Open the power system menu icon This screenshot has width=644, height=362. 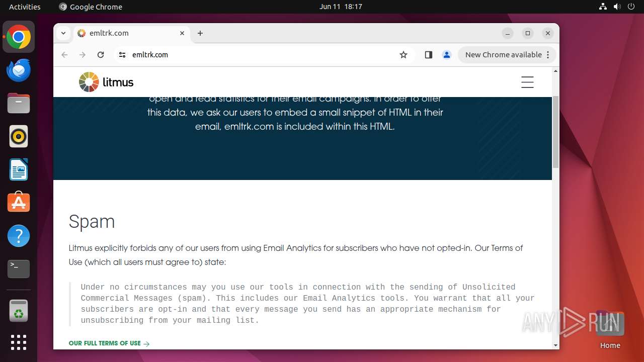point(631,7)
